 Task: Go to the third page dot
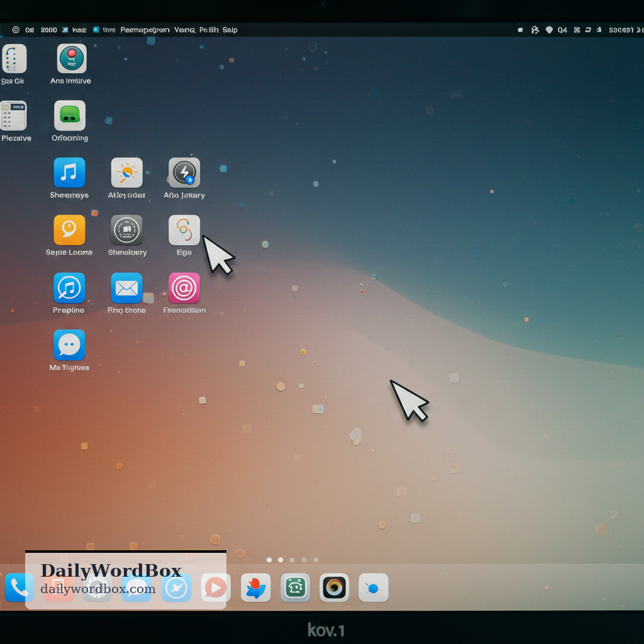(x=292, y=560)
